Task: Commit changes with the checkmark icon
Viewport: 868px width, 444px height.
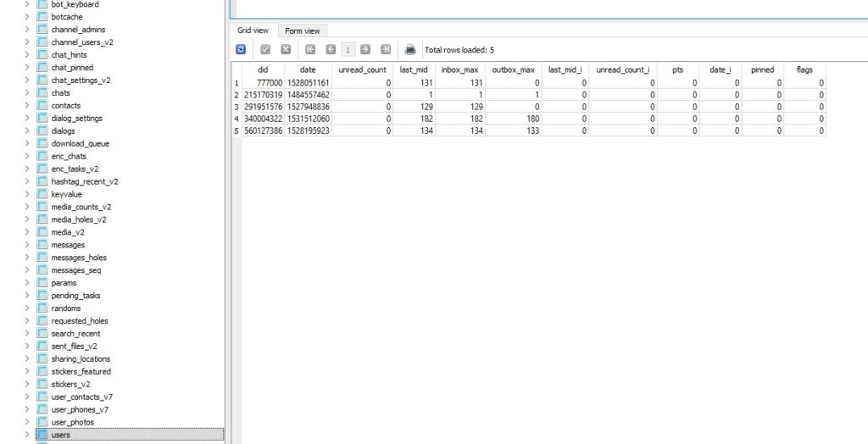Action: tap(265, 50)
